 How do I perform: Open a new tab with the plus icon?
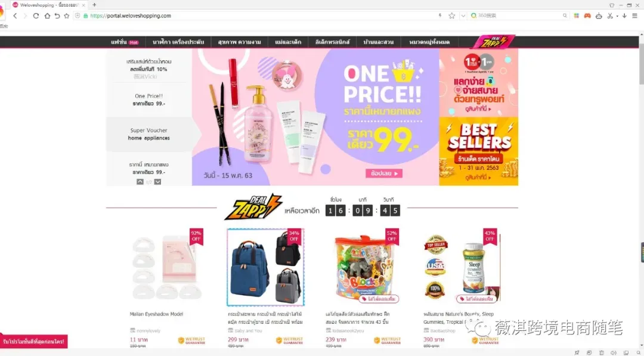tap(94, 5)
